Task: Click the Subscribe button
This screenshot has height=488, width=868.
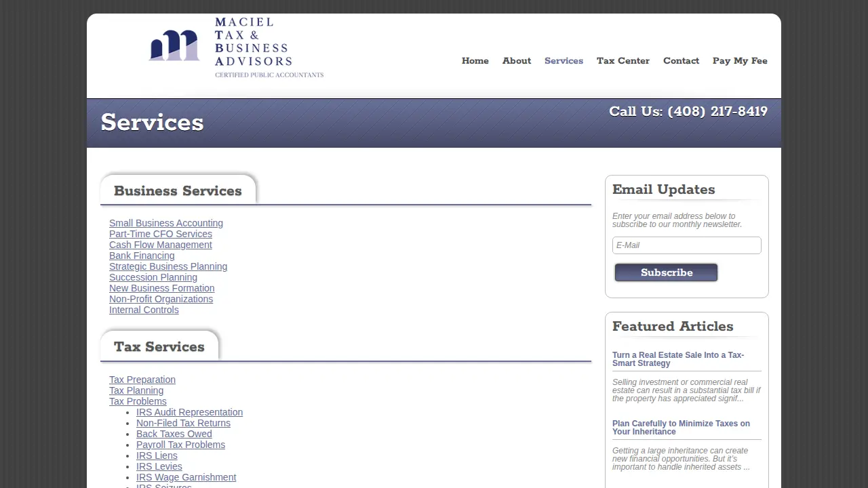Action: pyautogui.click(x=666, y=272)
